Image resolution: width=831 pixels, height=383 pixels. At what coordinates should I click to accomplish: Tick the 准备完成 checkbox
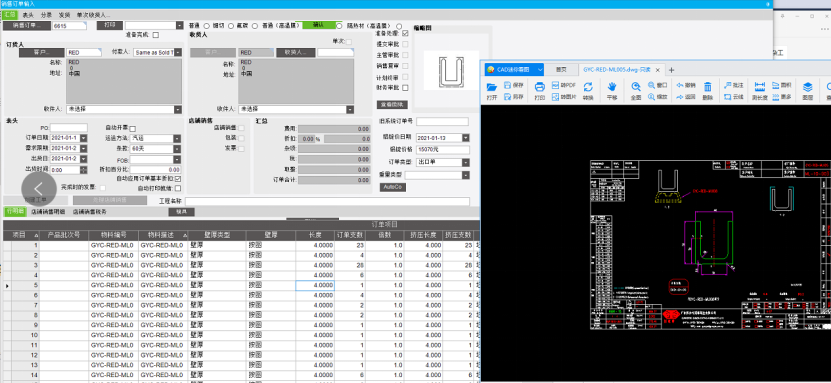(156, 35)
